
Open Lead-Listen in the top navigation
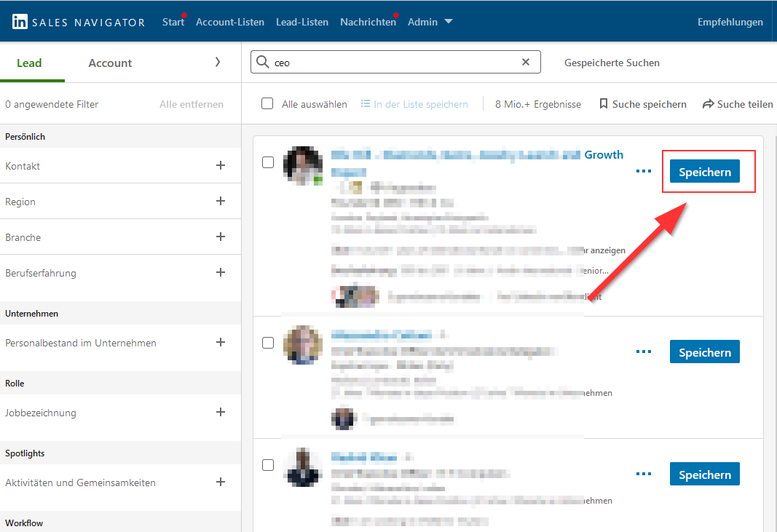[301, 22]
